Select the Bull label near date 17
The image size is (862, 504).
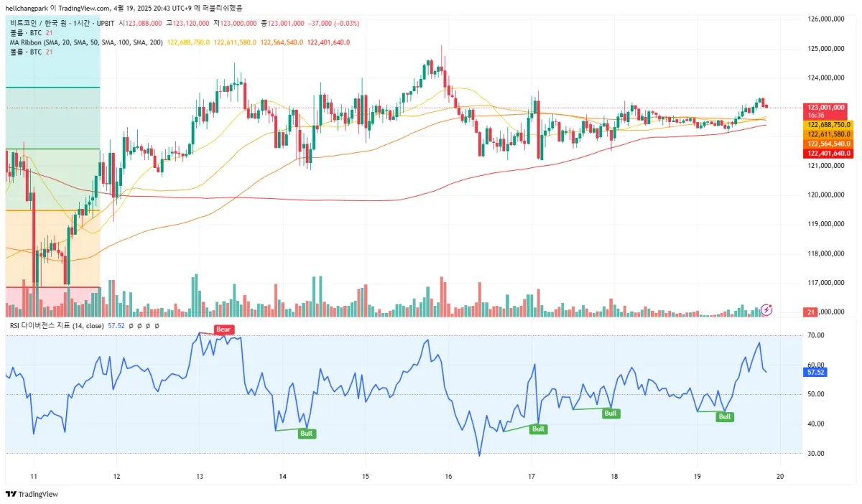pyautogui.click(x=538, y=429)
